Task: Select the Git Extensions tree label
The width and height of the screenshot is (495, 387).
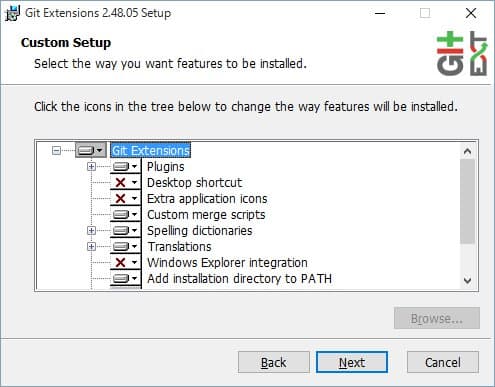Action: point(151,151)
